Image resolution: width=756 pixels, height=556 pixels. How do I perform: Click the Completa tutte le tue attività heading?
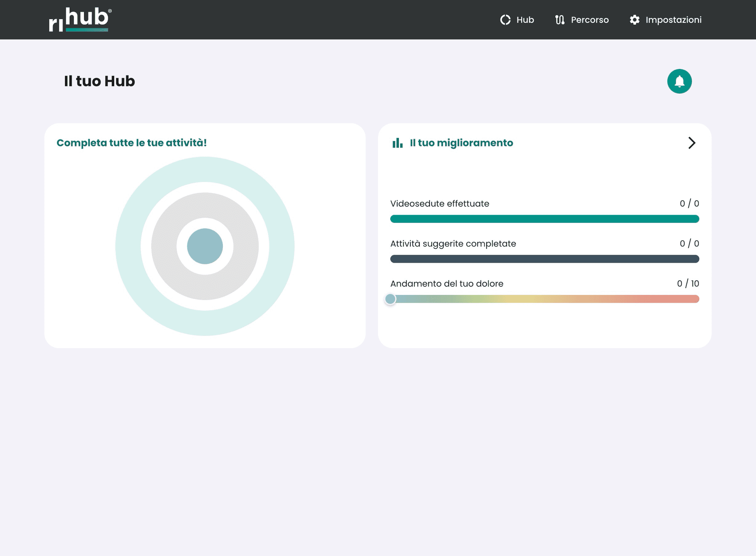click(x=132, y=143)
